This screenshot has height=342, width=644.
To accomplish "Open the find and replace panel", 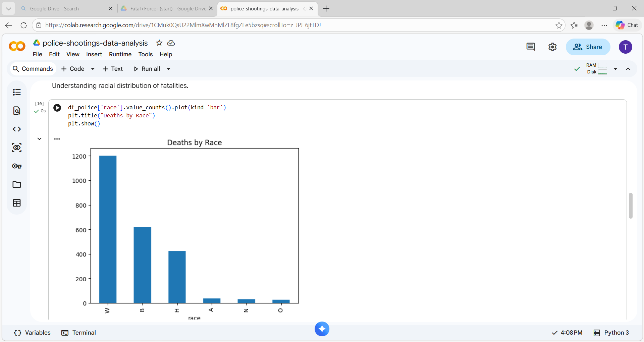I will [17, 111].
